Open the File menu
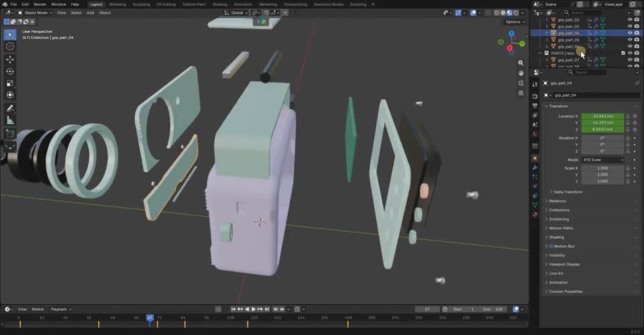Viewport: 644px width, 335px height. tap(13, 4)
